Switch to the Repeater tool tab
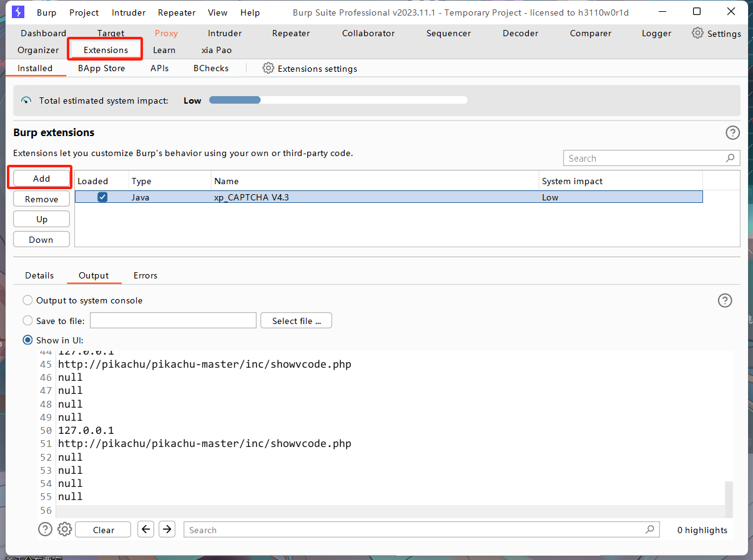Screen dimensions: 753x560 pyautogui.click(x=291, y=33)
